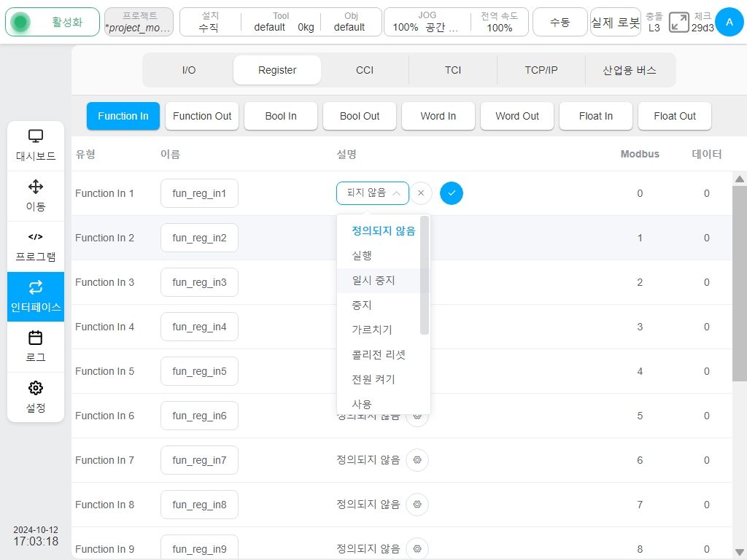This screenshot has width=747, height=560.
Task: Edit the fun_reg_in4 name field
Action: click(199, 327)
